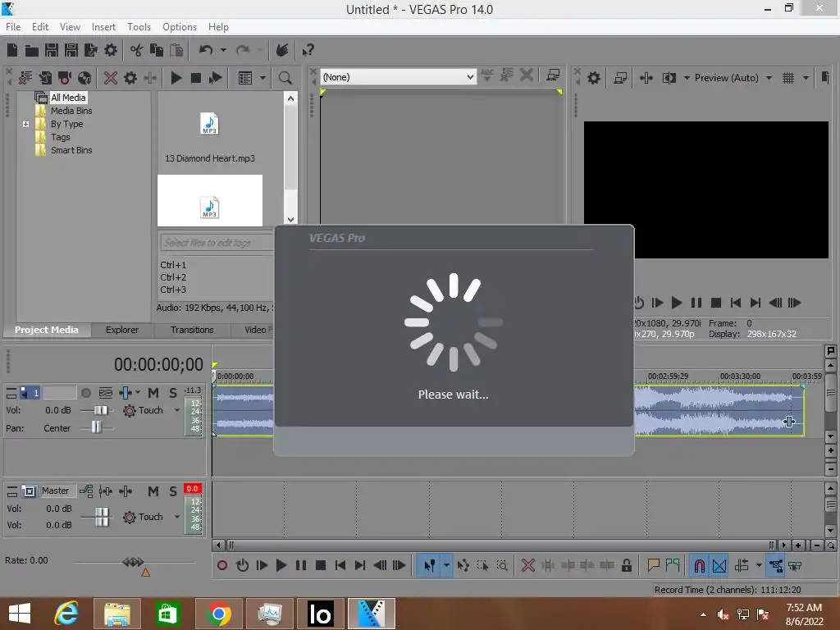The width and height of the screenshot is (840, 630).
Task: Cut selection with scissors icon
Action: [x=137, y=50]
